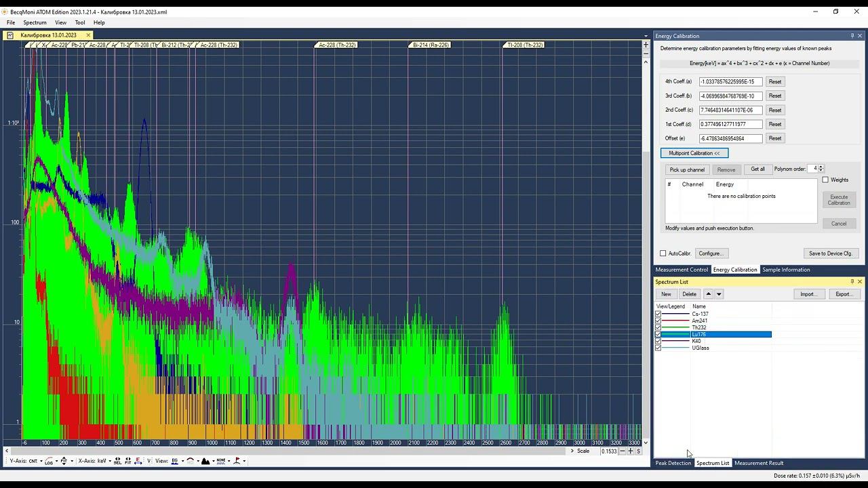Click the red flag marker icon
Screen dimensions: 868x488
pos(237,461)
